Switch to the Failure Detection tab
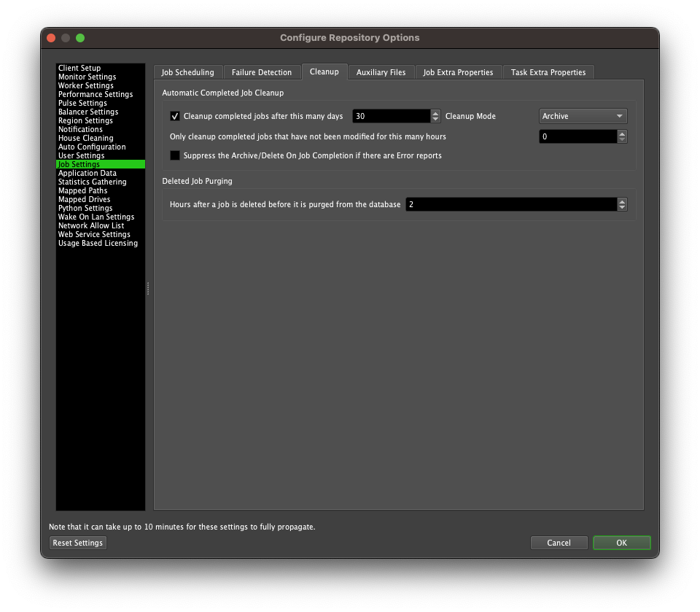This screenshot has width=700, height=612. tap(262, 71)
